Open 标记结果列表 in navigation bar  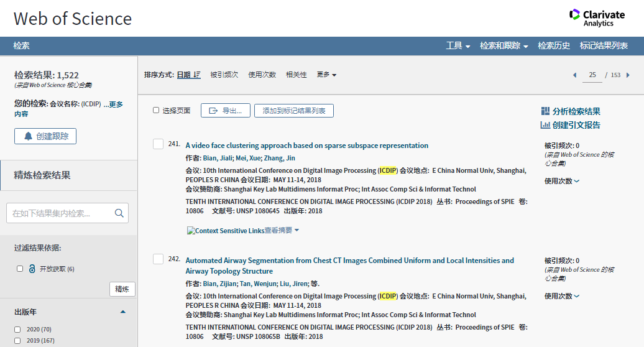tap(604, 45)
